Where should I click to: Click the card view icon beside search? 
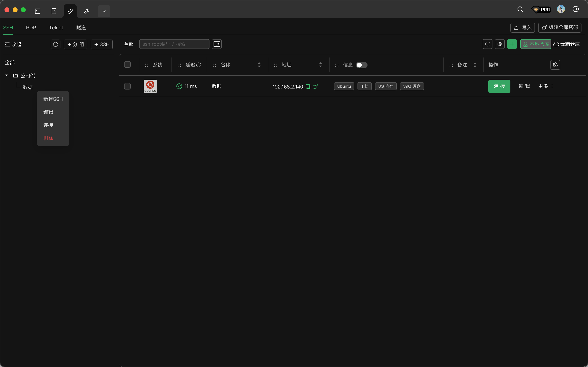click(216, 44)
